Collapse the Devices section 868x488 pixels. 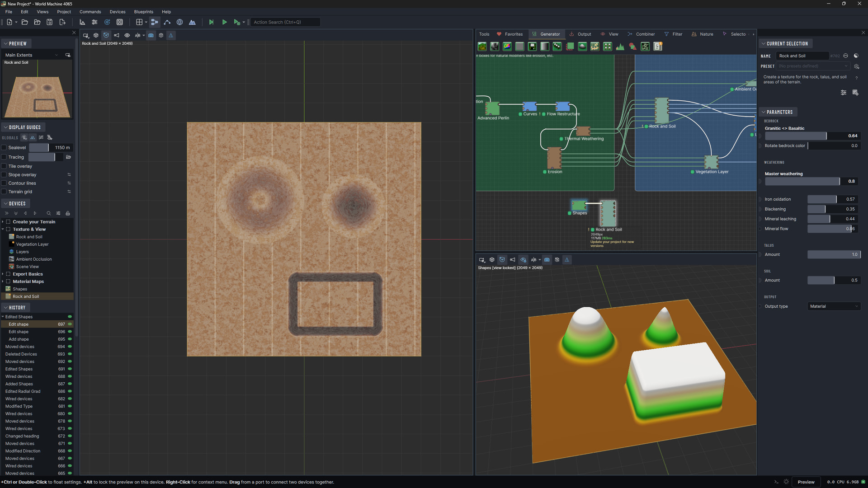click(15, 204)
